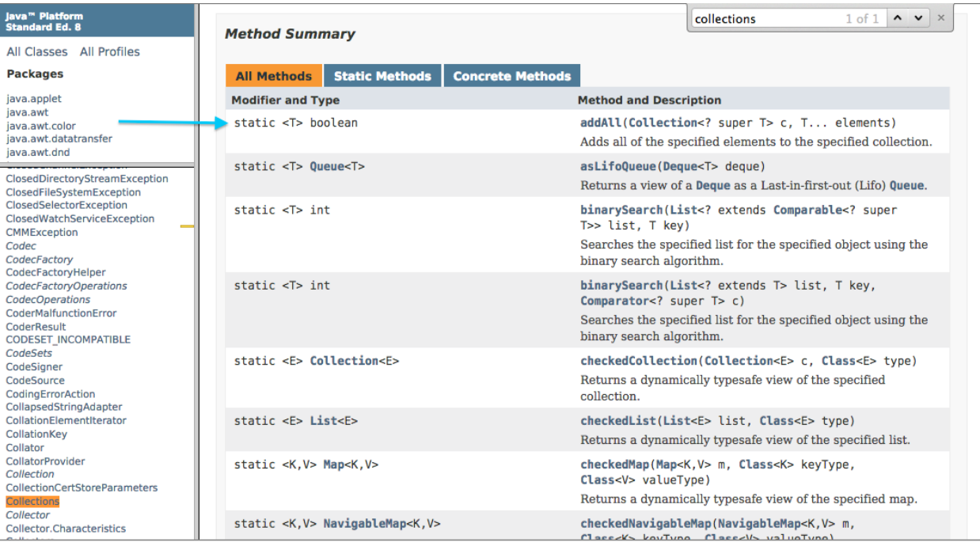Image resolution: width=980 pixels, height=546 pixels.
Task: Click the checkedMap method link
Action: pos(614,464)
